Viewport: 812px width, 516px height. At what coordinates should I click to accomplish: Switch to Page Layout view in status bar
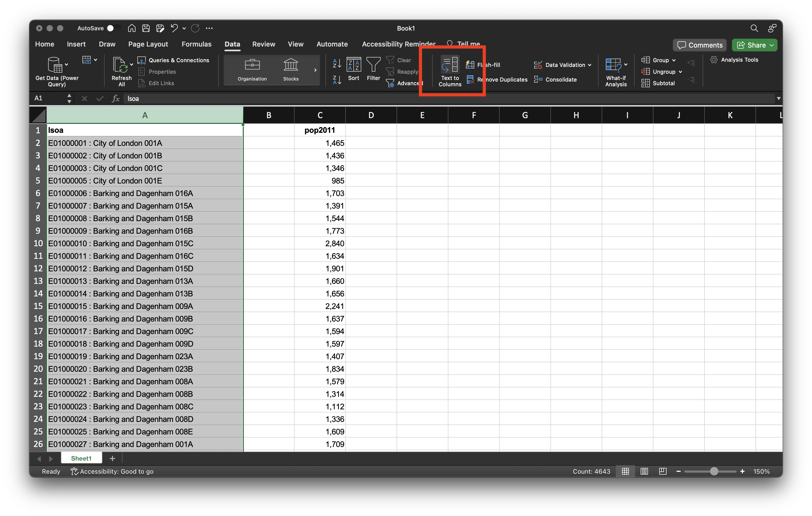point(644,471)
